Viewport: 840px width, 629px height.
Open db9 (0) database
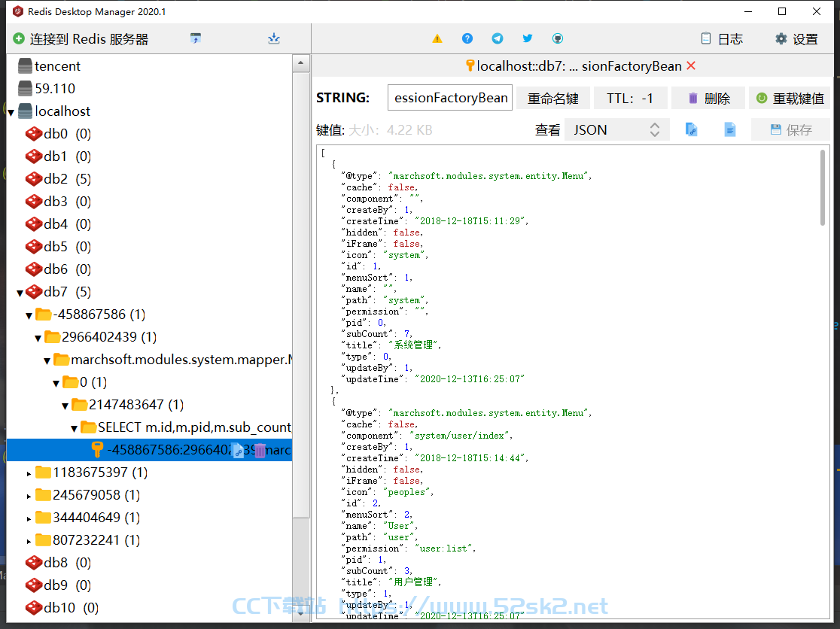(x=58, y=585)
